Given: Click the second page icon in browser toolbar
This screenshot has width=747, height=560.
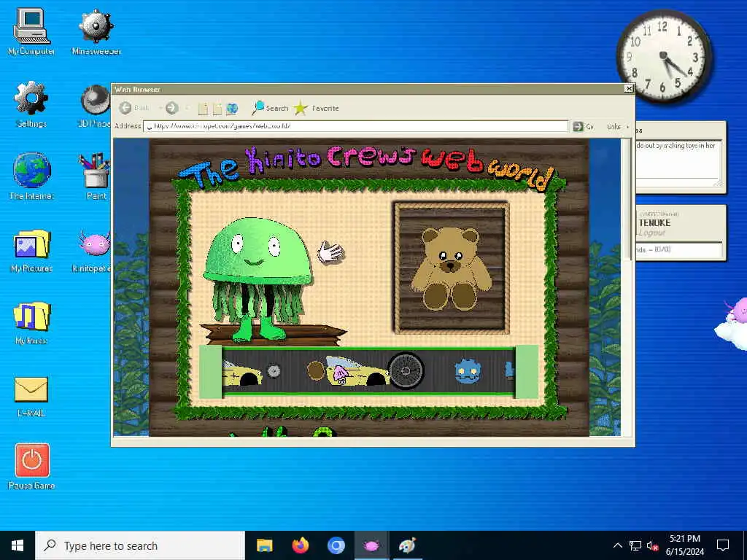Looking at the screenshot, I should 217,109.
